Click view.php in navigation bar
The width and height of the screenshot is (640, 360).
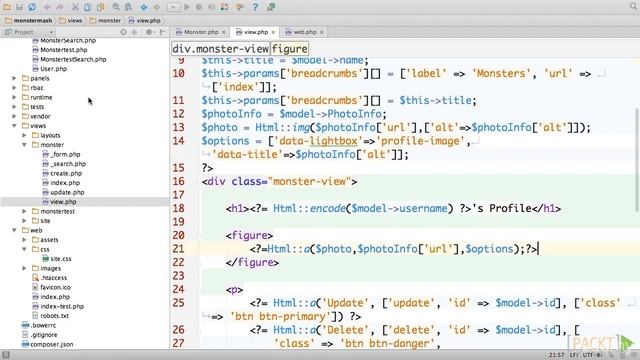(x=144, y=20)
